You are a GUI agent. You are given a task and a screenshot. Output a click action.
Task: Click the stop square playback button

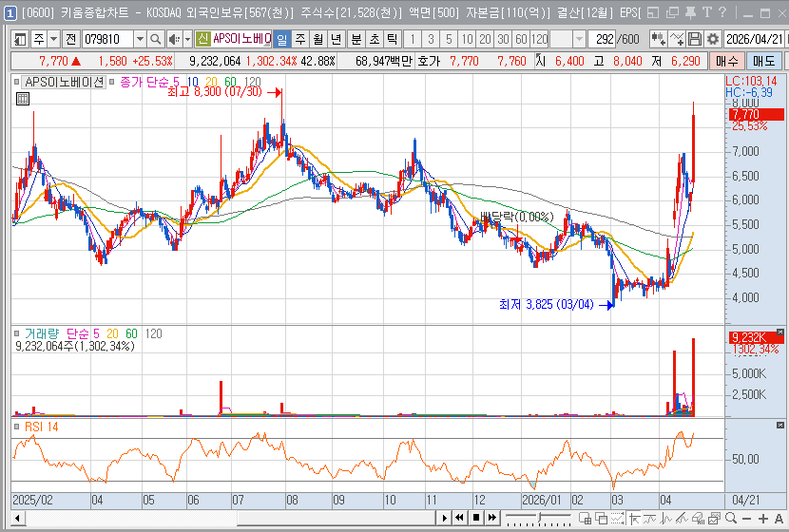click(x=476, y=518)
